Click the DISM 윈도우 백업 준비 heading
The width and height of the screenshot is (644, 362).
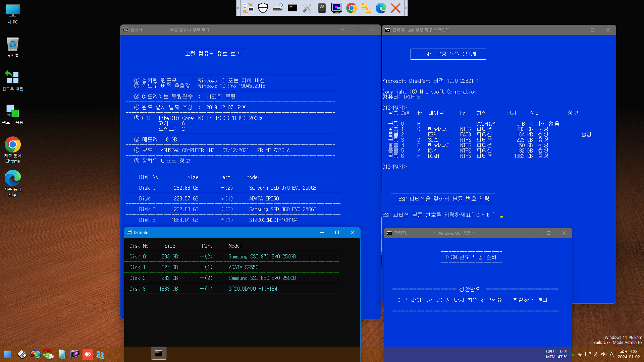[x=471, y=257]
